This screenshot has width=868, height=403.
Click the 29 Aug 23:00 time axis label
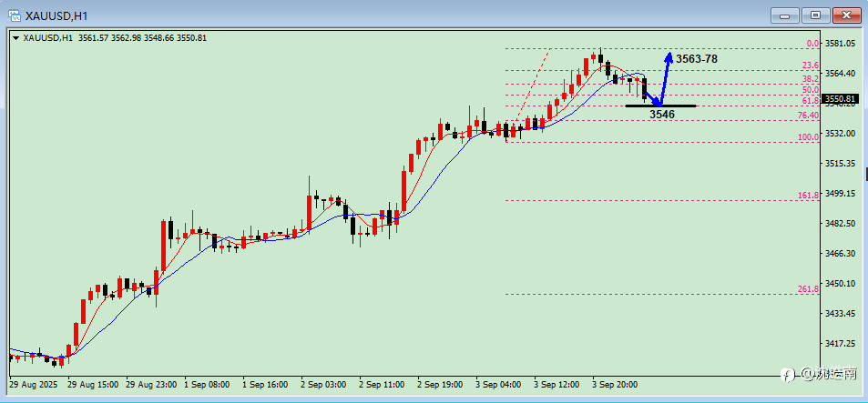(x=152, y=384)
